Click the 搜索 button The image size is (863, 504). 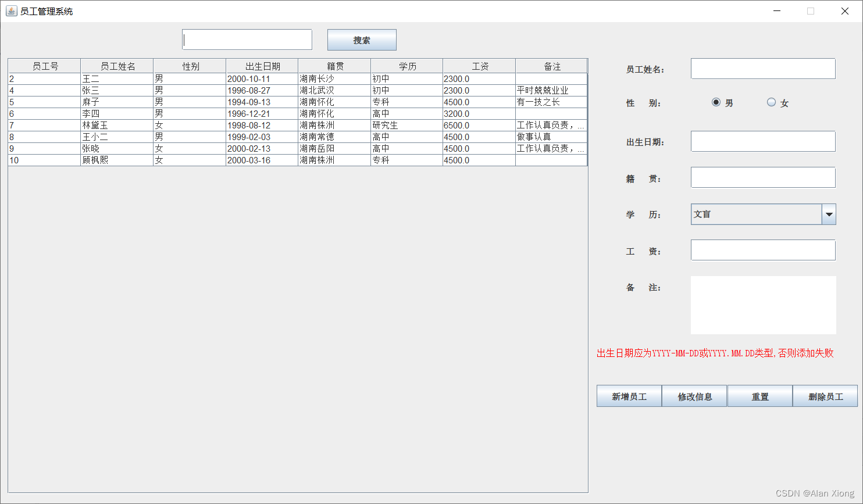tap(362, 40)
